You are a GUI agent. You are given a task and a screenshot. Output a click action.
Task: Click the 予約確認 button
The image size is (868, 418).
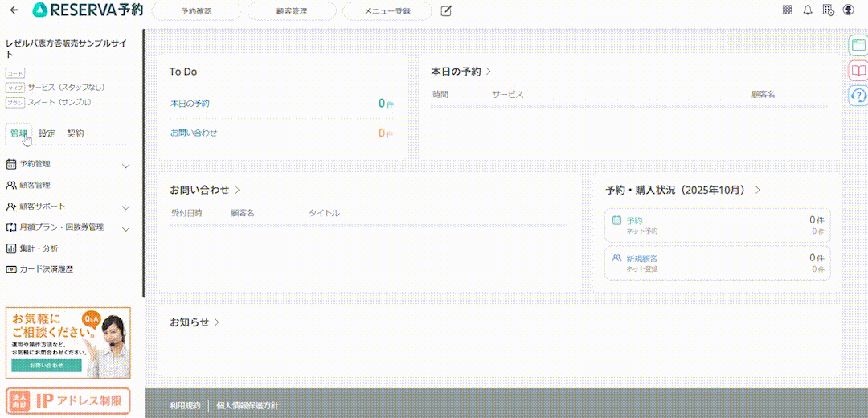point(197,10)
